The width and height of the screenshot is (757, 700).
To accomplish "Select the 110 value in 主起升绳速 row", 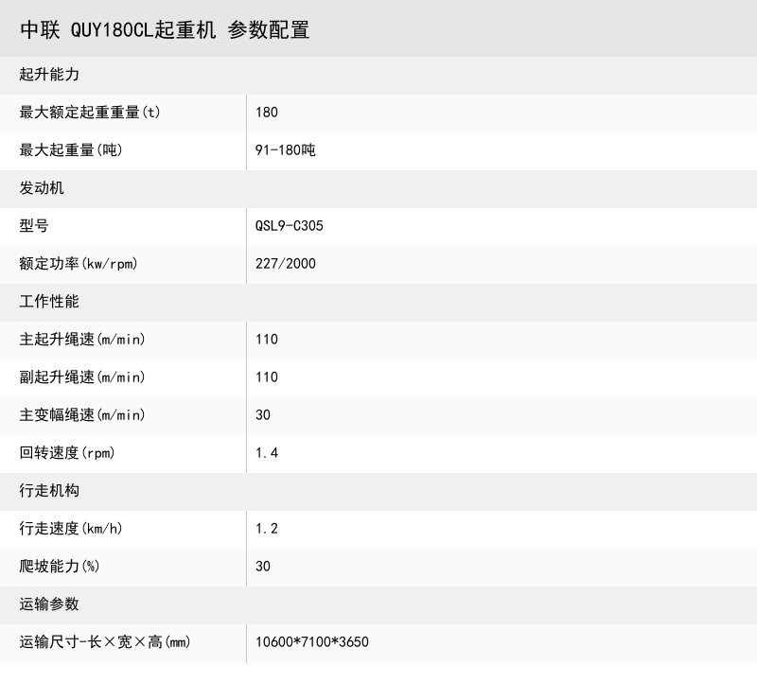I will coord(267,340).
